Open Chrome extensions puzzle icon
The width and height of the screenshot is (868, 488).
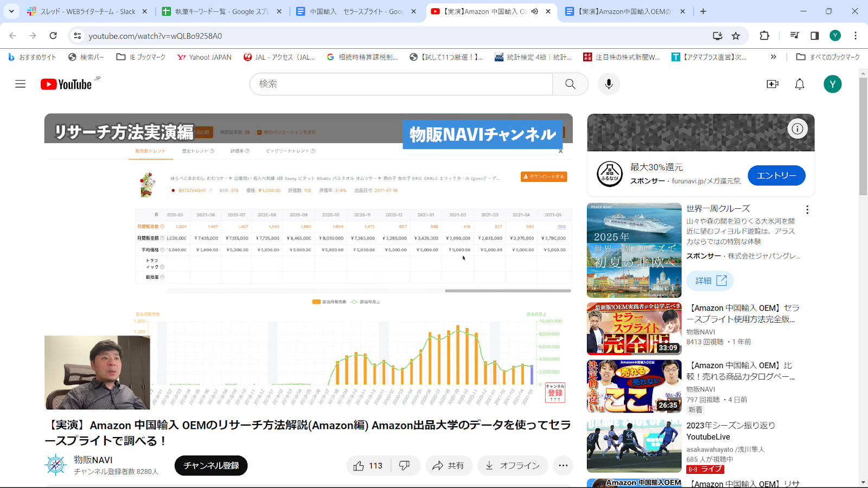[x=764, y=36]
